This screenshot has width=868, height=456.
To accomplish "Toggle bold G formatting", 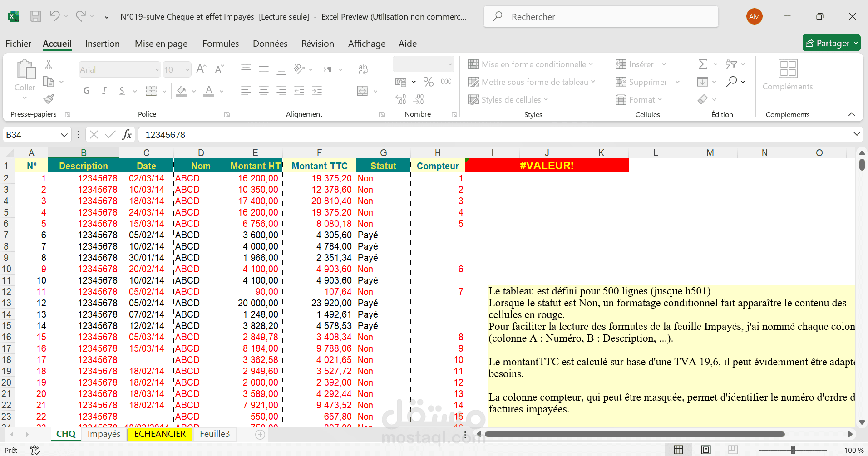I will click(x=87, y=91).
